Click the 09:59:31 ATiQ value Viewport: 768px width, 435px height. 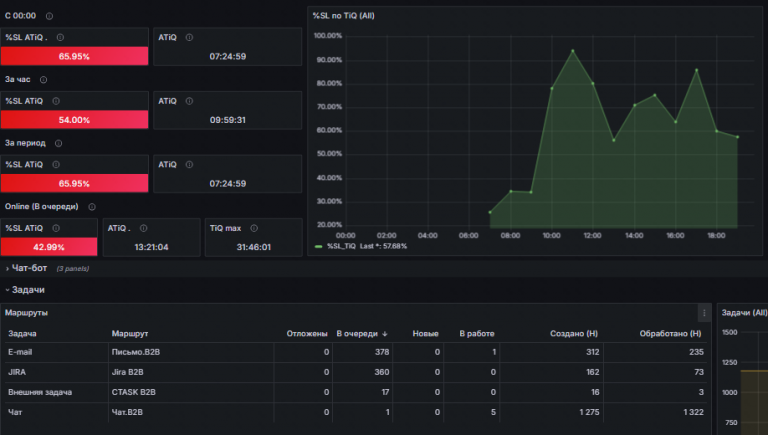(228, 120)
